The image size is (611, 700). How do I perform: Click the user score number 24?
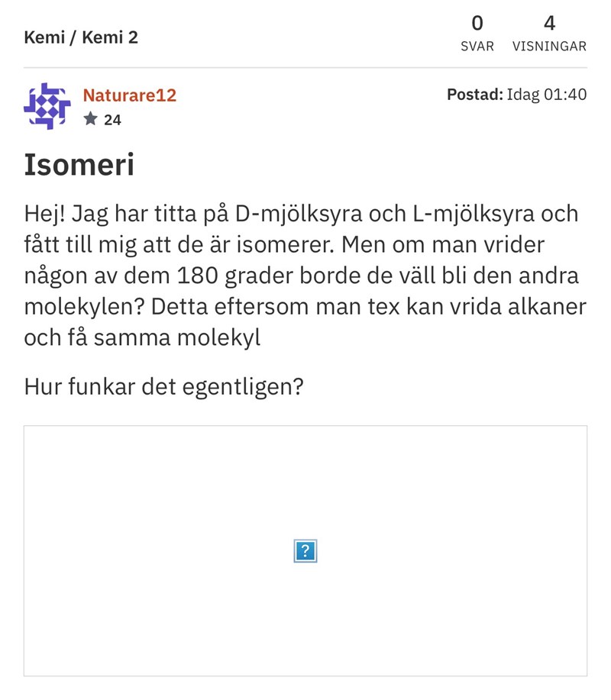point(112,120)
